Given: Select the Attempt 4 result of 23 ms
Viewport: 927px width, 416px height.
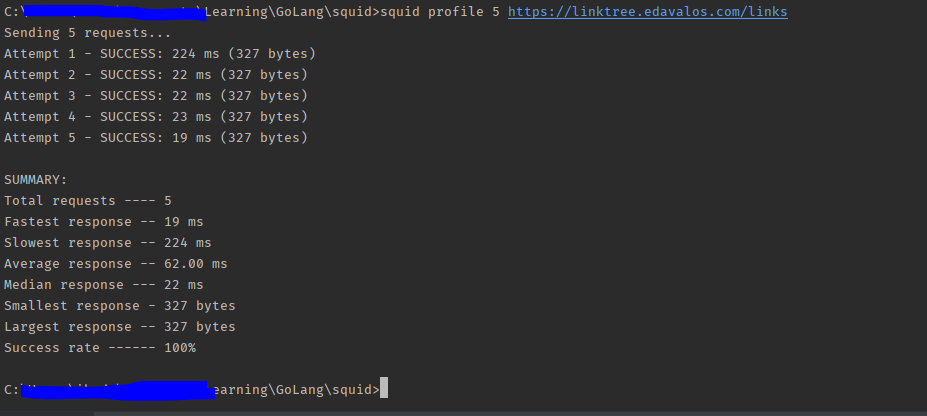Looking at the screenshot, I should click(x=156, y=117).
